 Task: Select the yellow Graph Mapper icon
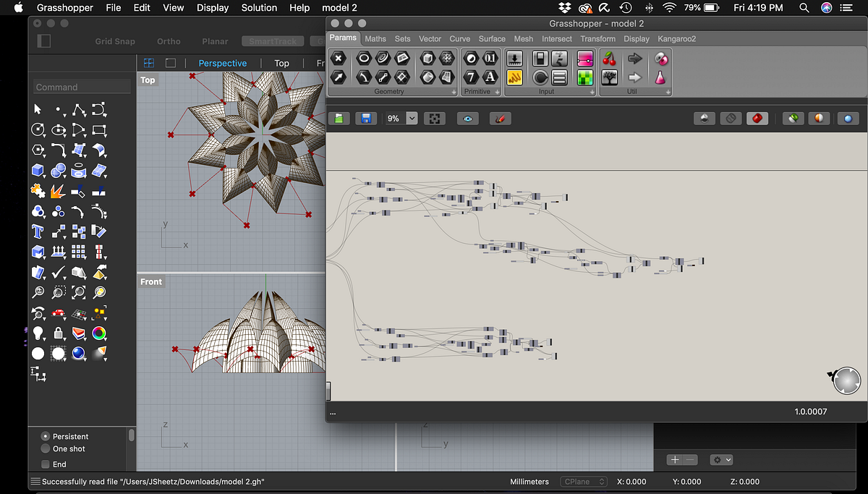click(514, 77)
